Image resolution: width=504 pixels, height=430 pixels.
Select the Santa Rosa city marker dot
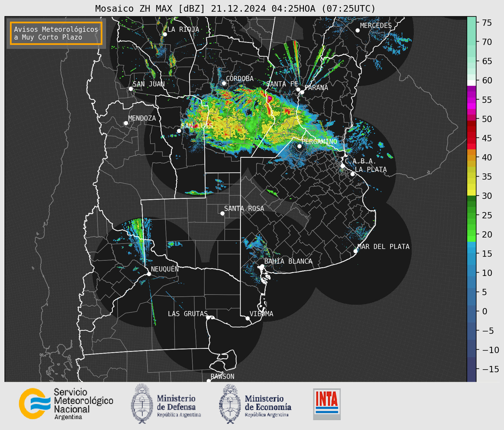click(x=222, y=214)
